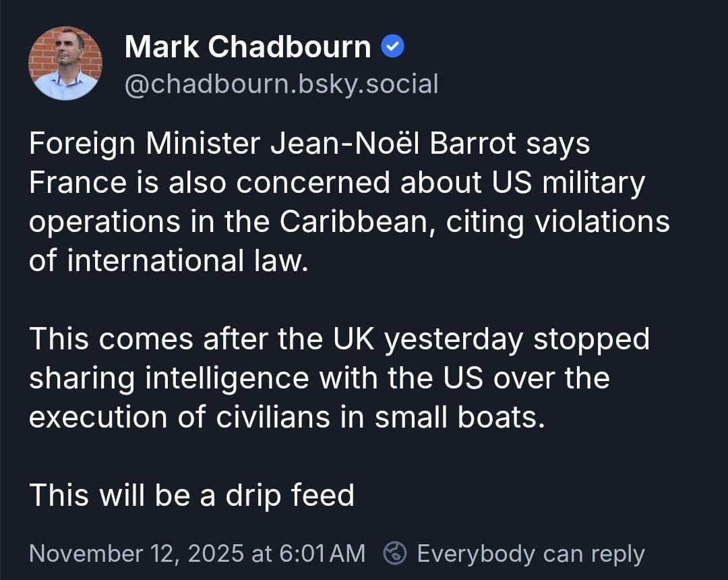Visit the @chadbourn.bsky.social handle link
Viewport: 728px width, 580px height.
click(x=282, y=84)
